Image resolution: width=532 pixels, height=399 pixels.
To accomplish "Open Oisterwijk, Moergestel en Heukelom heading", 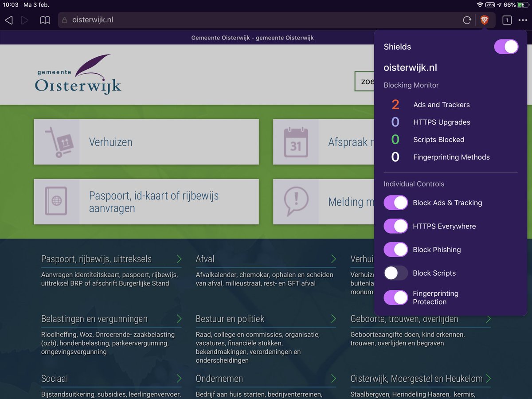I will [416, 379].
